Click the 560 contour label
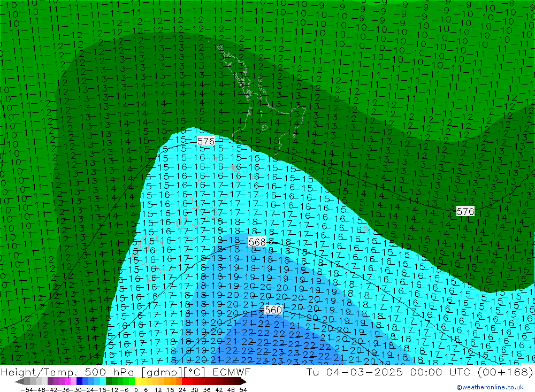 point(273,310)
